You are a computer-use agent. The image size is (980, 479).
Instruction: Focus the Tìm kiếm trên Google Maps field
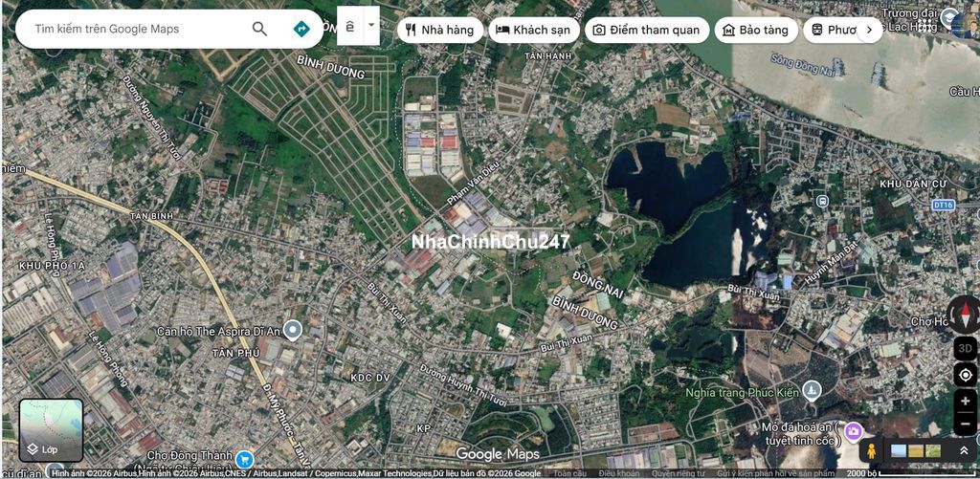pos(134,29)
